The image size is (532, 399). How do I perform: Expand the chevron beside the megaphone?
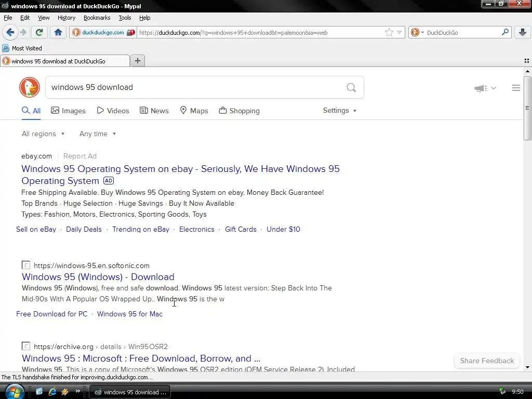point(494,88)
